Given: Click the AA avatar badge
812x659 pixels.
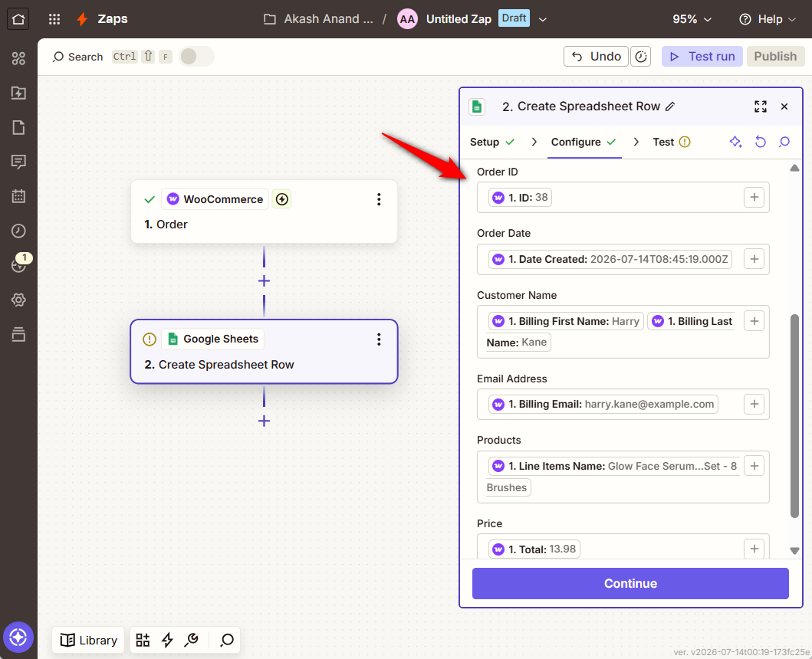Looking at the screenshot, I should pyautogui.click(x=408, y=19).
